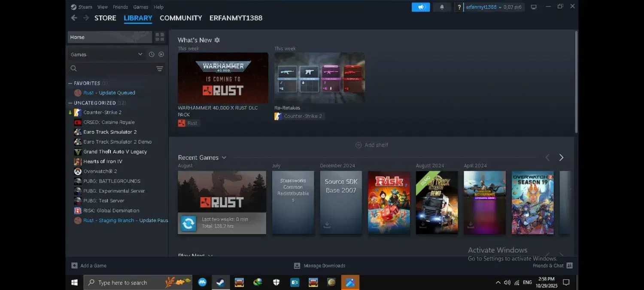Click the help question mark icon
This screenshot has width=644, height=290.
tap(459, 7)
